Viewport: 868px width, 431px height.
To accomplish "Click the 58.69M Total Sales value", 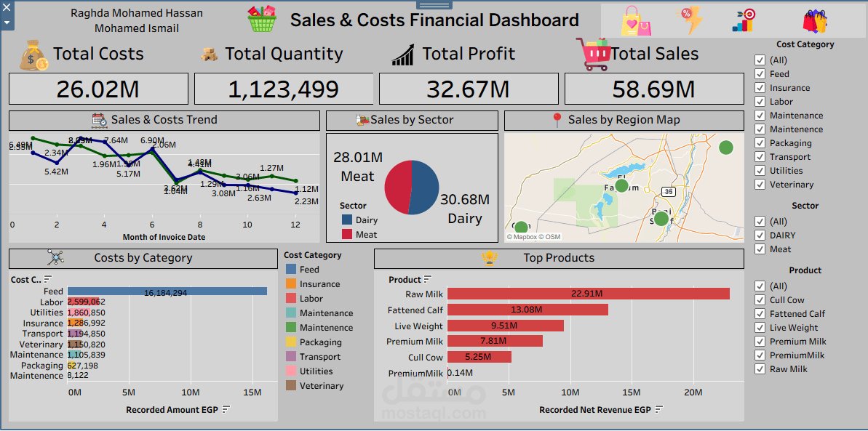I will [654, 89].
